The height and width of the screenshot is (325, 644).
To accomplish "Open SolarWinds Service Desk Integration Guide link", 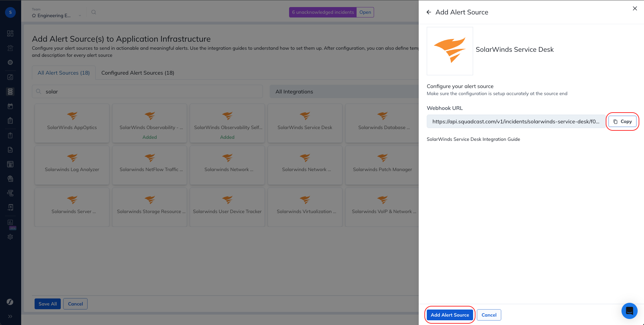I will coord(473,139).
